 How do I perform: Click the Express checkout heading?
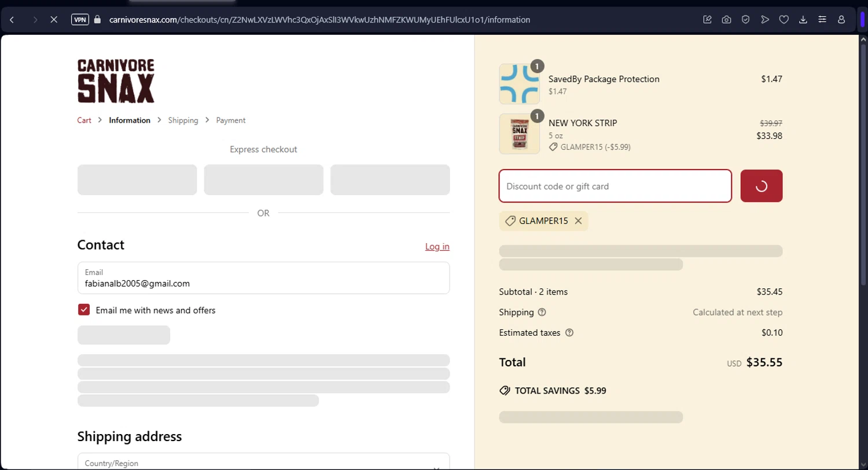(x=263, y=149)
